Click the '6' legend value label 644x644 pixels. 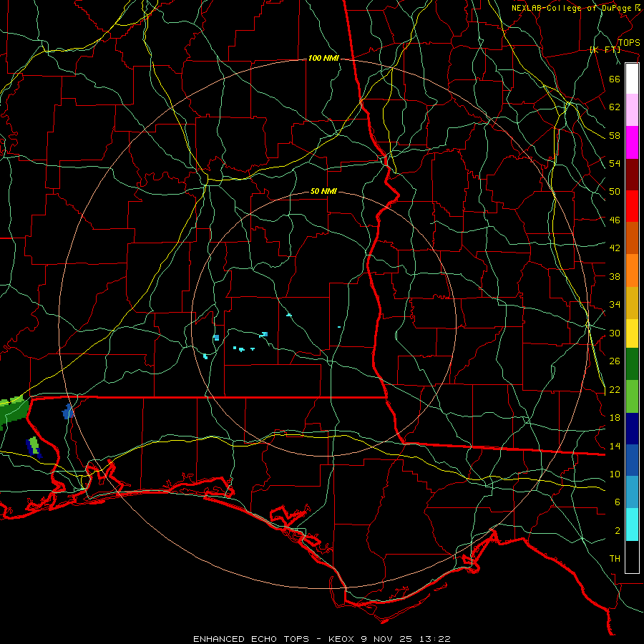(x=618, y=502)
